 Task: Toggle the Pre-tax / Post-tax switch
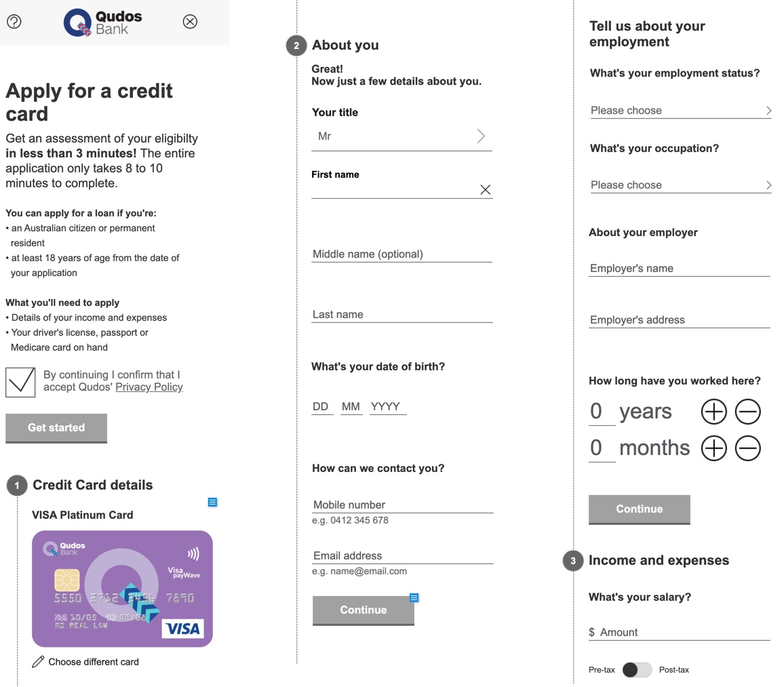(637, 669)
